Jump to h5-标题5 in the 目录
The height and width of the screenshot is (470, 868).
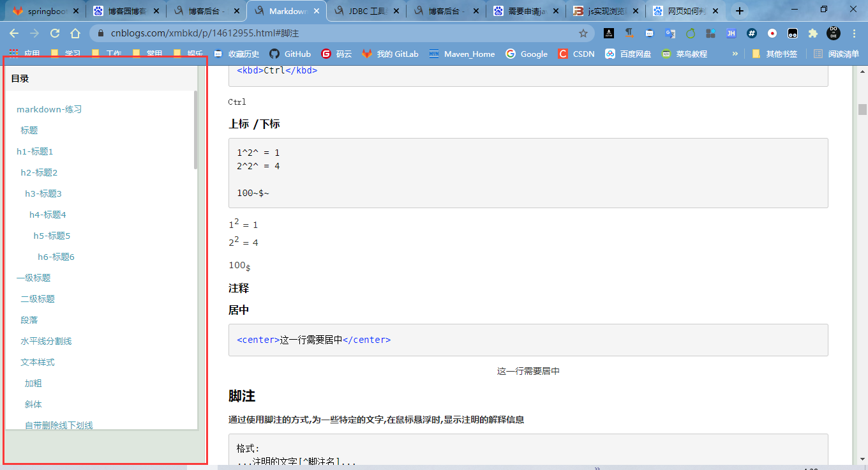52,236
